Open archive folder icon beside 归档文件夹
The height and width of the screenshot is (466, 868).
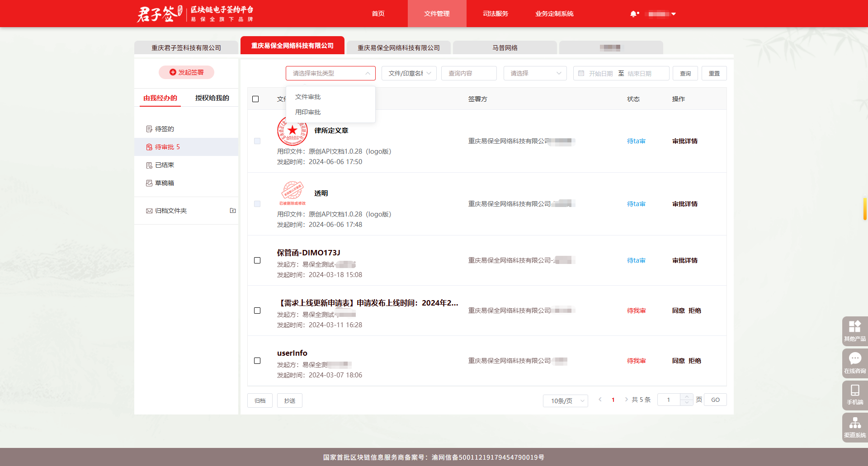233,211
